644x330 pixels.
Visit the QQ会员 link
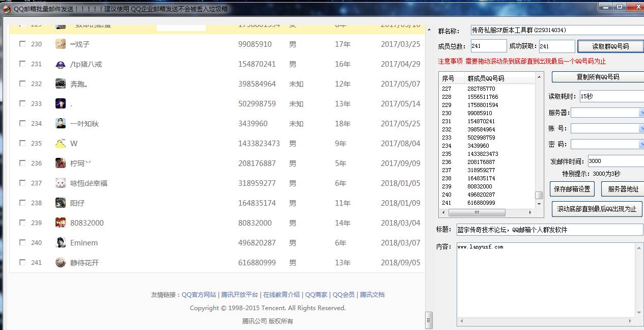344,295
